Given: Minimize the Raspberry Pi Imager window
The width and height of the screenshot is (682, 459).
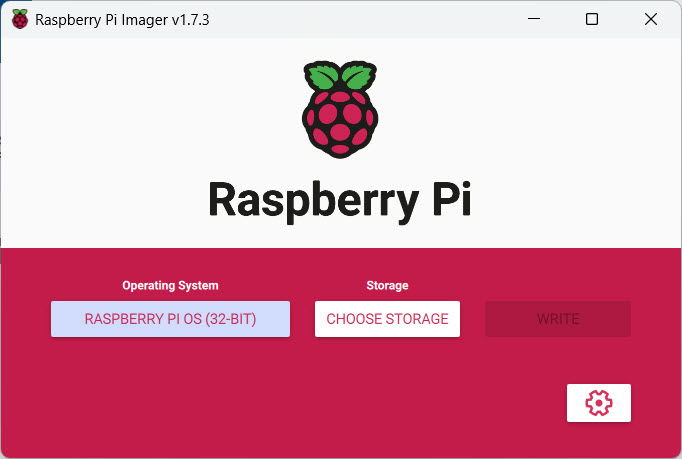Looking at the screenshot, I should (x=534, y=19).
